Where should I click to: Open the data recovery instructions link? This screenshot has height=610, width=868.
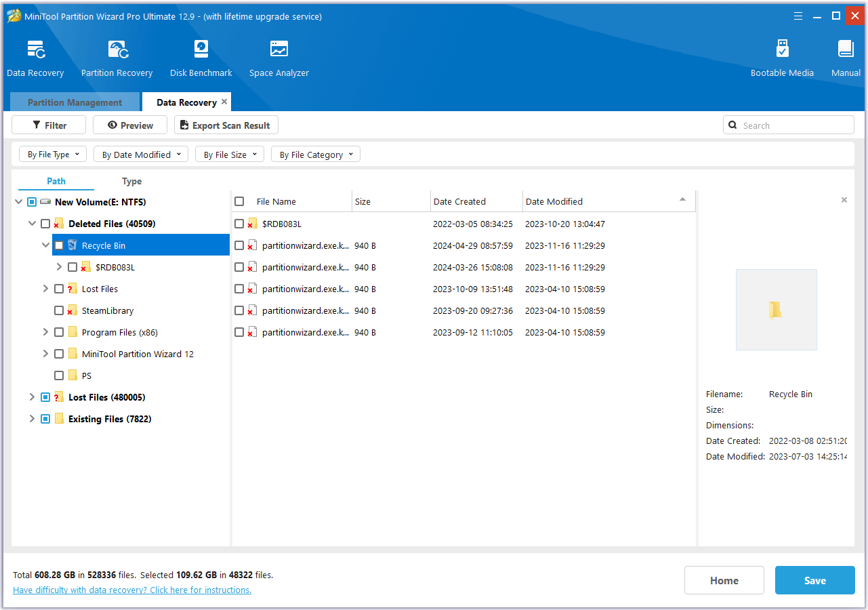click(x=132, y=590)
